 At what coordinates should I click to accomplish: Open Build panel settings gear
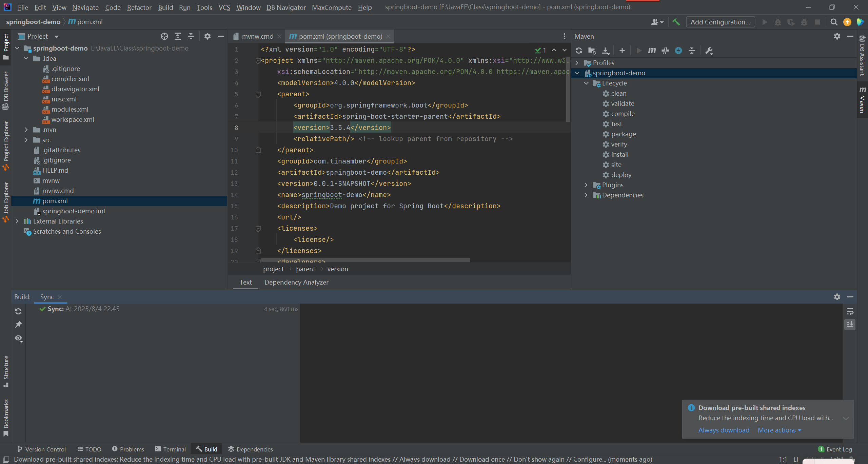(837, 297)
